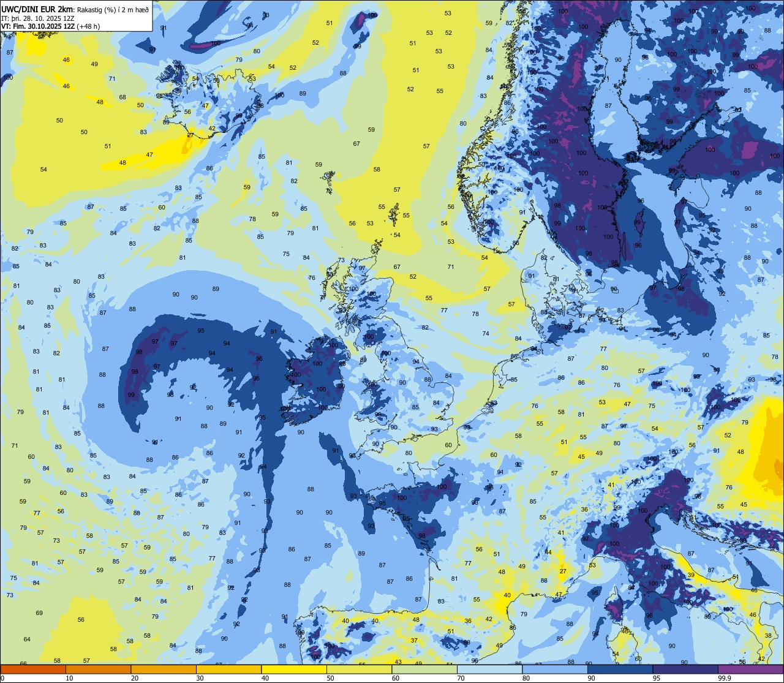Click the map title 'UWC/DINI EUR 2km'

(x=37, y=9)
